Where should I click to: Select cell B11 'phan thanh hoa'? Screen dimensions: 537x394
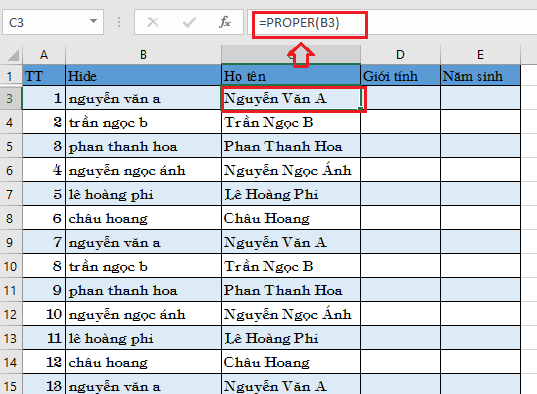(143, 291)
